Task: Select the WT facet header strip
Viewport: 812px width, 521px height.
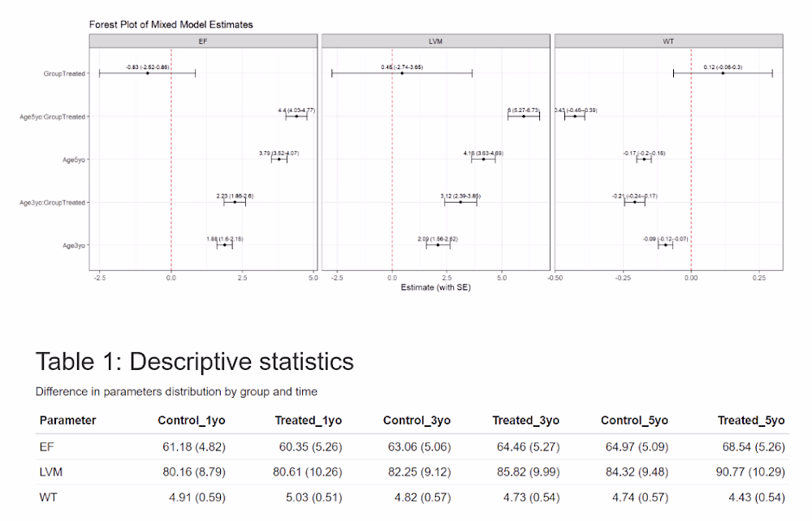Action: (667, 41)
